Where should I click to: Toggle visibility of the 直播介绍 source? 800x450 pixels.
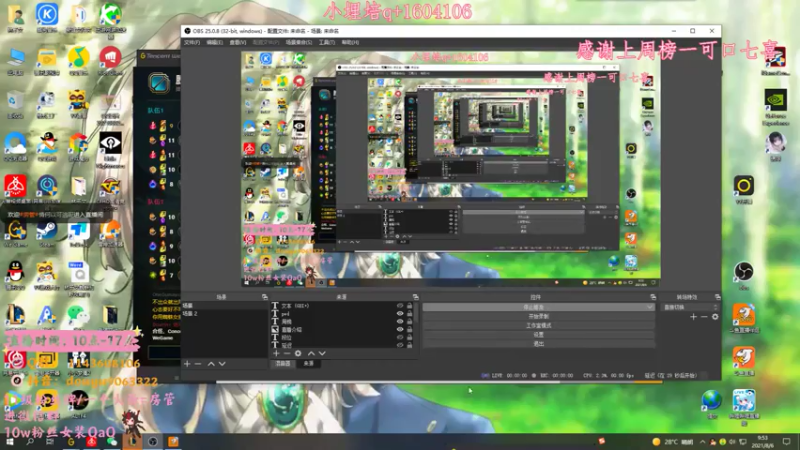point(400,329)
